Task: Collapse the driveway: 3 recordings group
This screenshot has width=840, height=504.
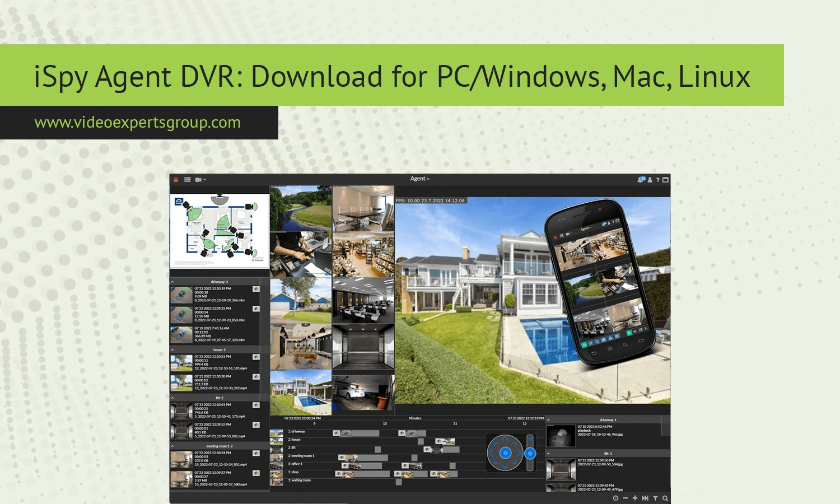Action: (x=172, y=282)
